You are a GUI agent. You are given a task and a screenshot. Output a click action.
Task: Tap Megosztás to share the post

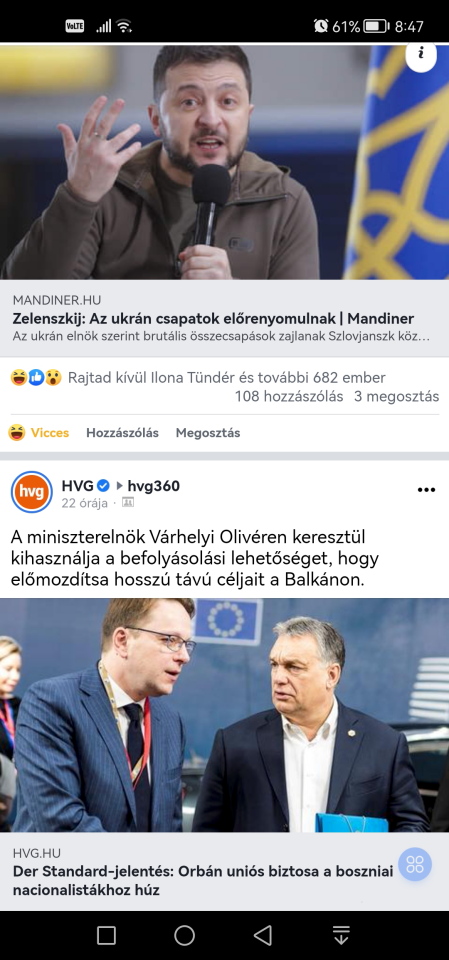(x=208, y=433)
